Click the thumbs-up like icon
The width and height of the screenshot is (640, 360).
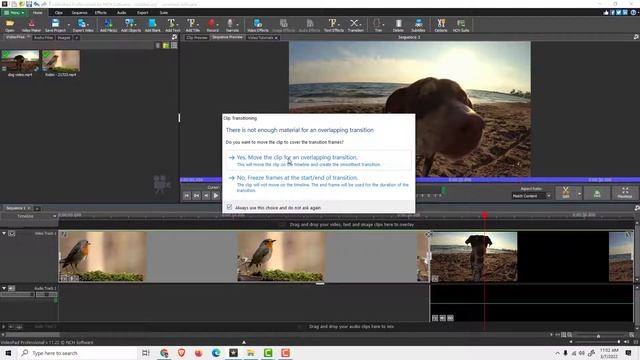pyautogui.click(x=606, y=13)
